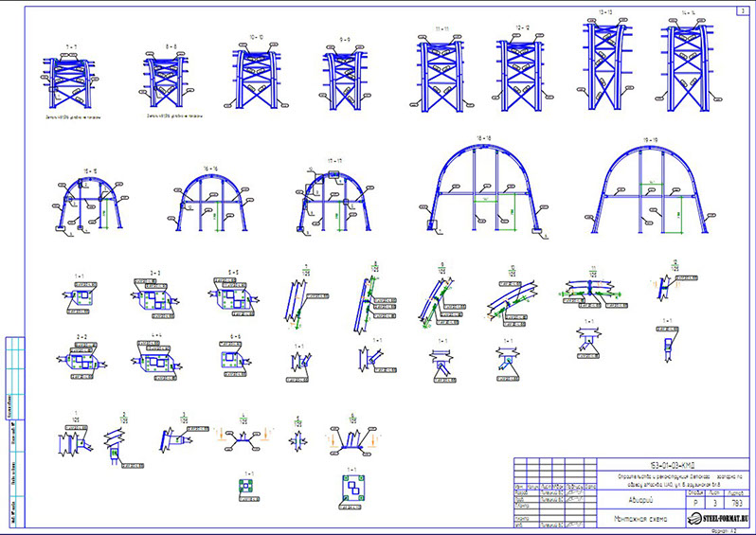The height and width of the screenshot is (535, 756).
Task: Click sheet number box in top-right corner
Action: tap(743, 11)
